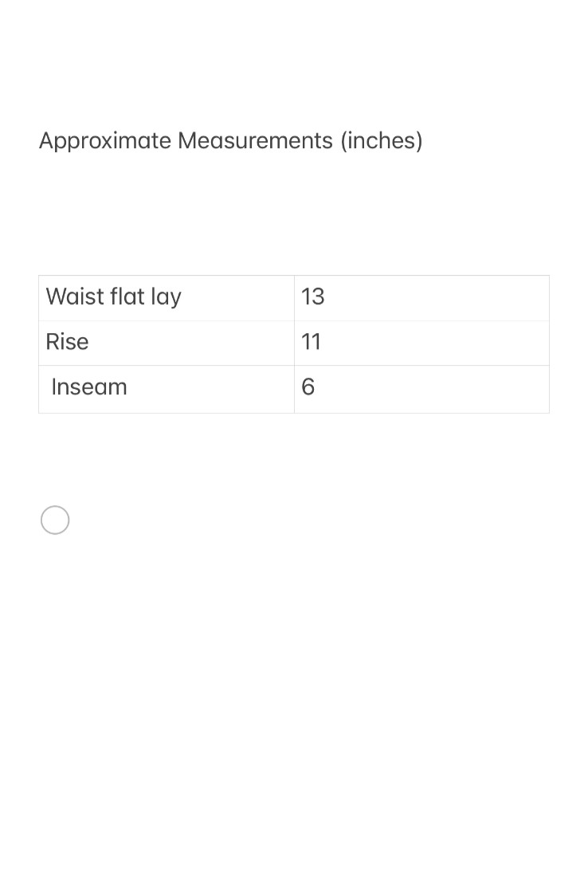Click the column divider in the Waist row
The height and width of the screenshot is (879, 588).
[x=294, y=297]
